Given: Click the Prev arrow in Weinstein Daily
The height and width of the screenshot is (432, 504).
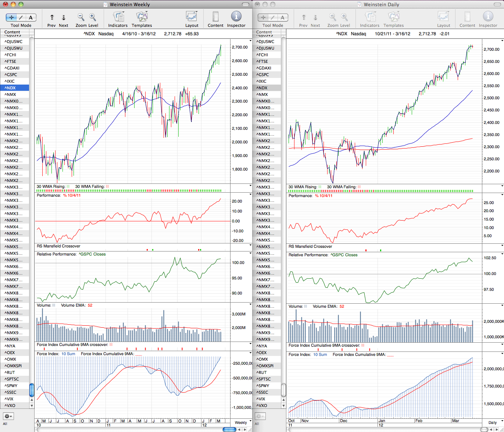Looking at the screenshot, I should tap(304, 17).
